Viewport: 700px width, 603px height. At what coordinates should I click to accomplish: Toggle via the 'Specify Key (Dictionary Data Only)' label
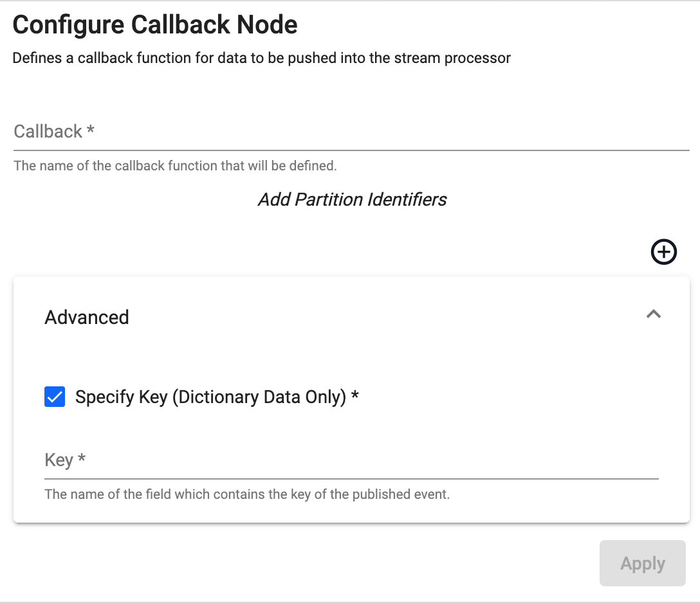pos(216,397)
